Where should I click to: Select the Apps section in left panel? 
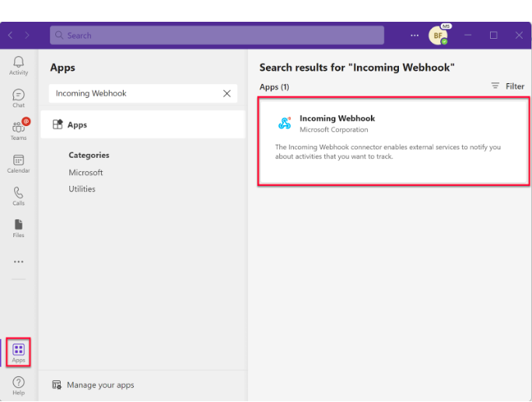(x=77, y=124)
